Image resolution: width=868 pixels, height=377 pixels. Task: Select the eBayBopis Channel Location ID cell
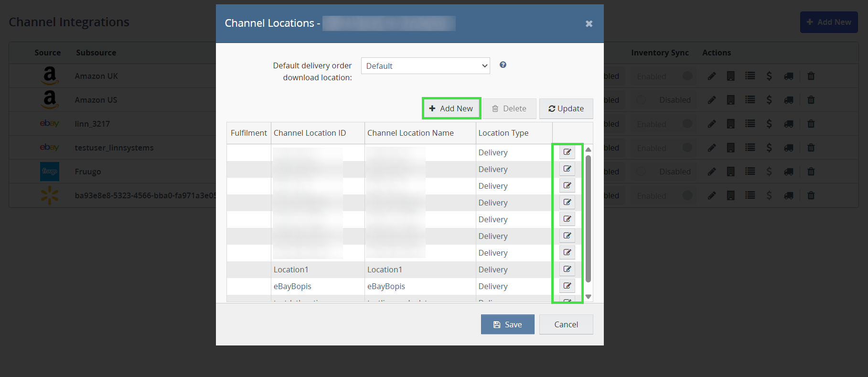tap(318, 286)
